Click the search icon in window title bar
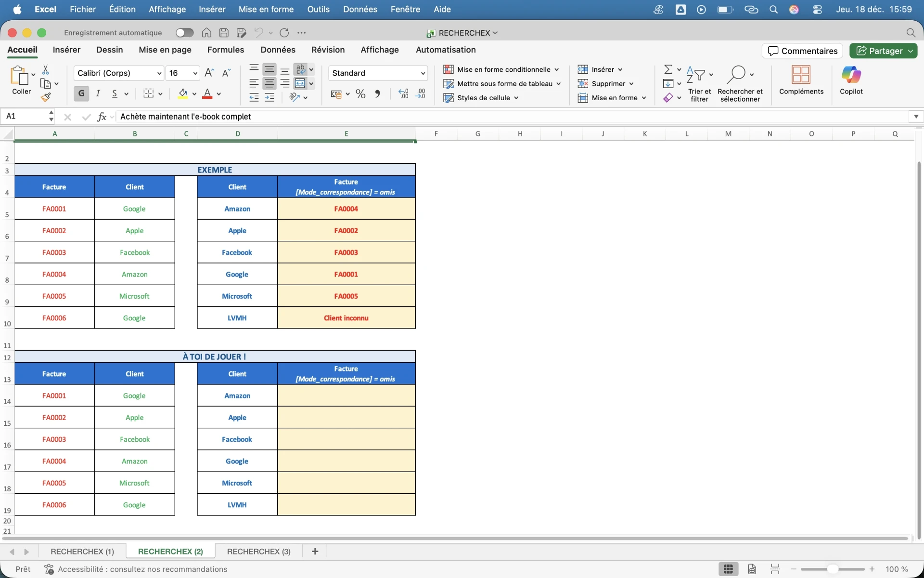 point(911,33)
